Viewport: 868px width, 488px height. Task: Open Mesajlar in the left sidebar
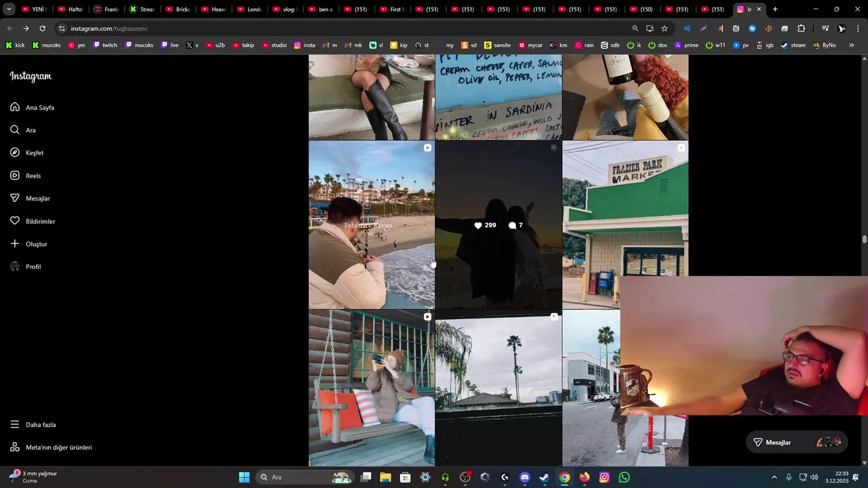[31, 199]
